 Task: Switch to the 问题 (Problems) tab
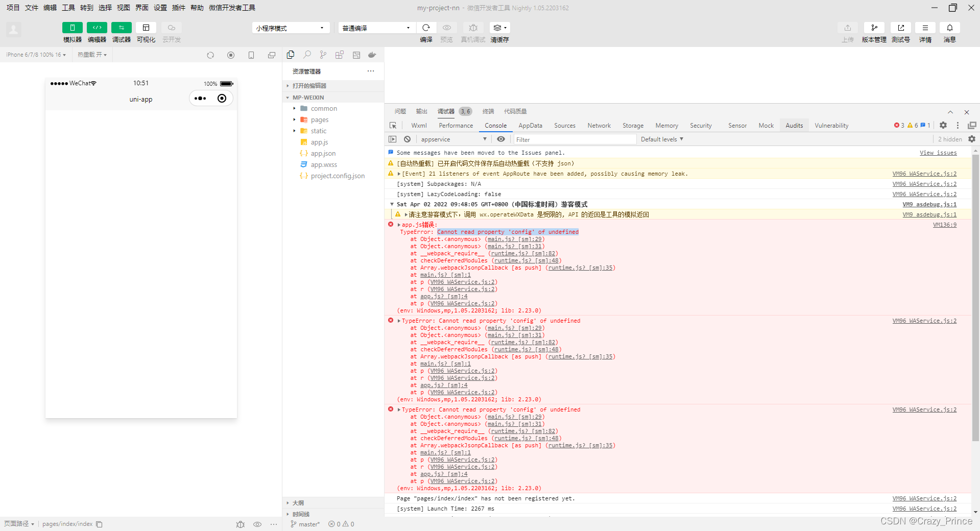pyautogui.click(x=400, y=111)
